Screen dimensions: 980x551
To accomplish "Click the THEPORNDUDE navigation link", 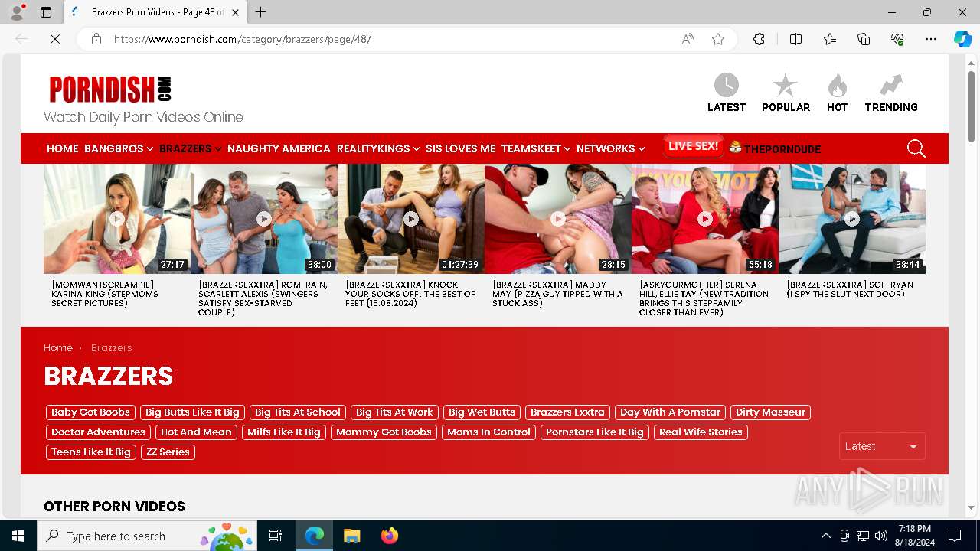I will pyautogui.click(x=775, y=148).
